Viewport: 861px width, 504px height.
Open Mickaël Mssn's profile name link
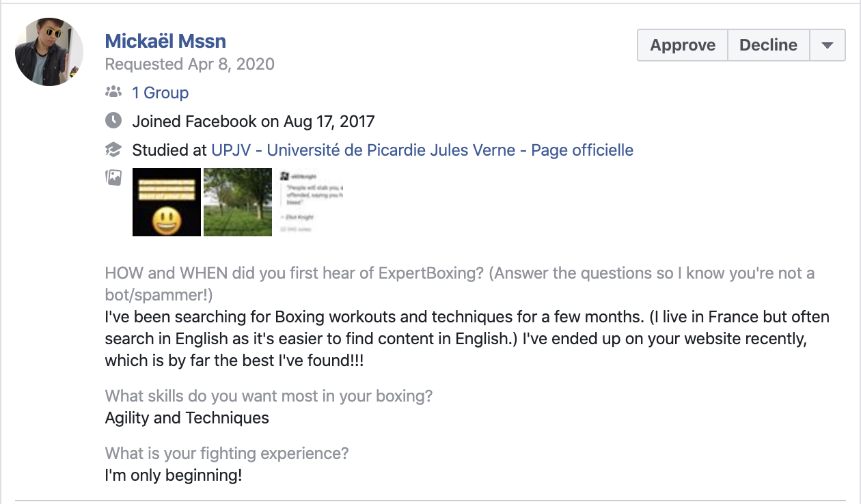pyautogui.click(x=165, y=41)
